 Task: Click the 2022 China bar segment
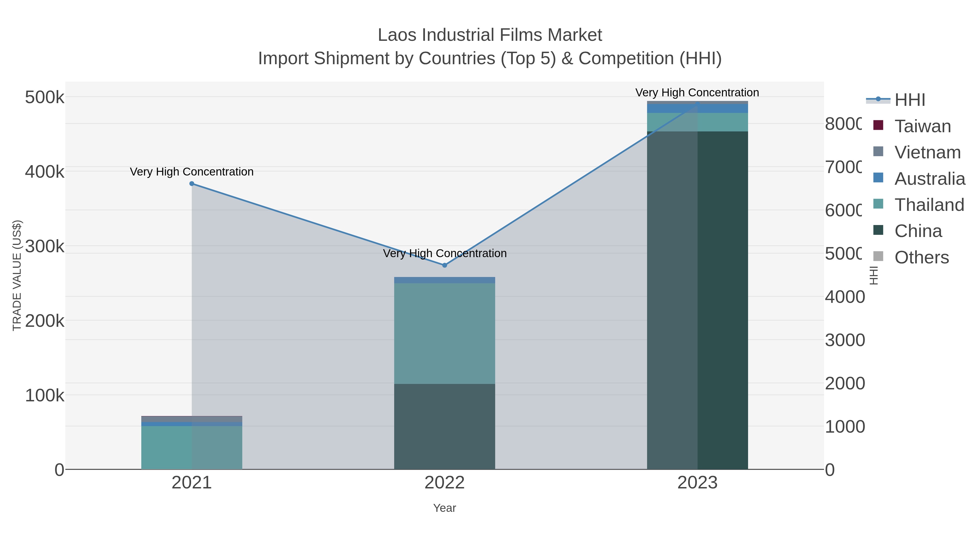[x=444, y=427]
